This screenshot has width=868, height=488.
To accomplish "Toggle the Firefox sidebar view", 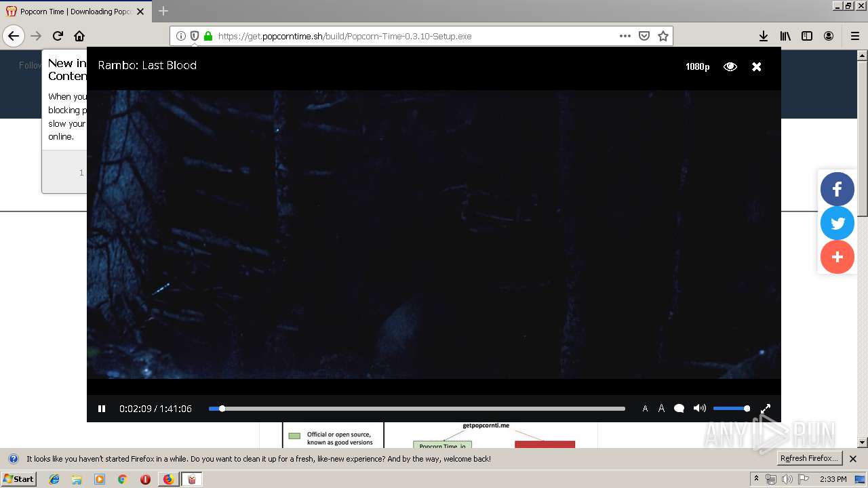I will click(x=807, y=36).
